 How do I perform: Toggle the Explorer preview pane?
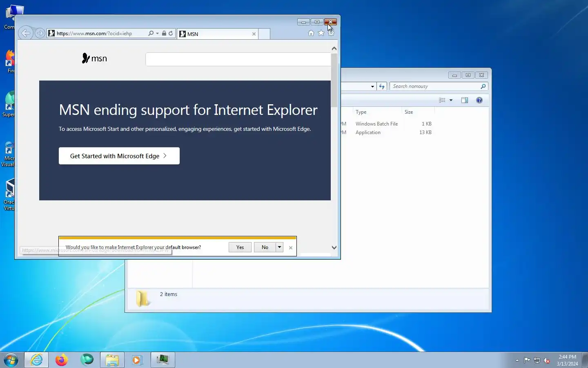(x=465, y=100)
